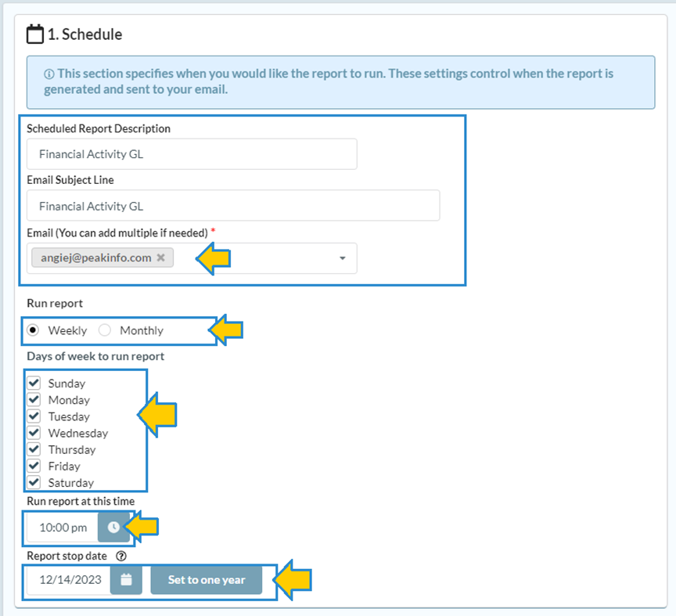Screen dimensions: 676x616
Task: Uncheck the Friday checkbox
Action: coord(34,466)
